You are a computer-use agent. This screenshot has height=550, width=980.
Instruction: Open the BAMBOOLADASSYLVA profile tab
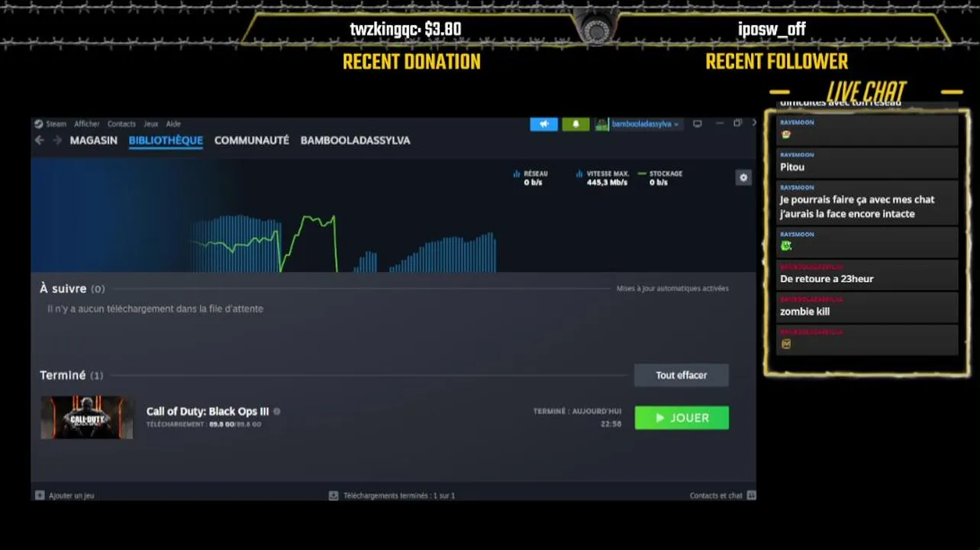pos(356,141)
